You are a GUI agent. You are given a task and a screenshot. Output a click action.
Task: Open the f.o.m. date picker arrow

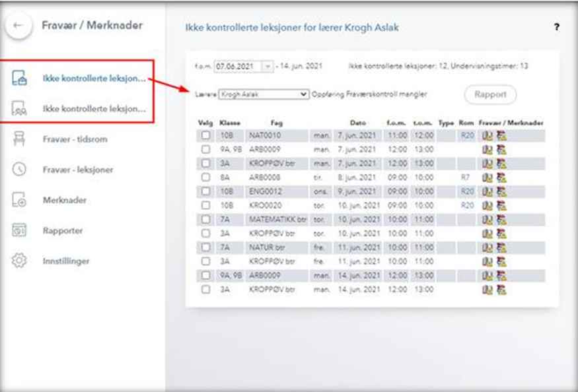coord(268,66)
